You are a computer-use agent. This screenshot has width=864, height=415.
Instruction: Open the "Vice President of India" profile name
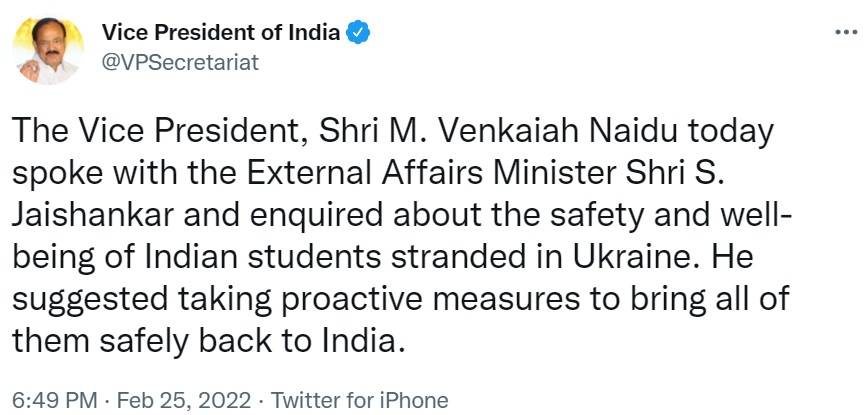220,33
